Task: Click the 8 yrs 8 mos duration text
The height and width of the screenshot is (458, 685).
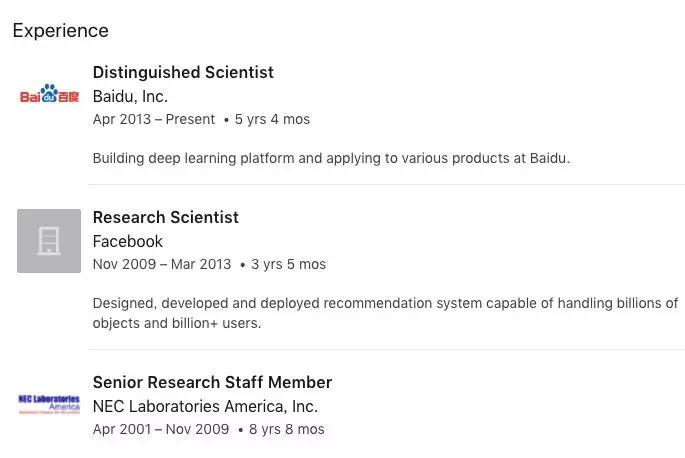Action: tap(287, 429)
